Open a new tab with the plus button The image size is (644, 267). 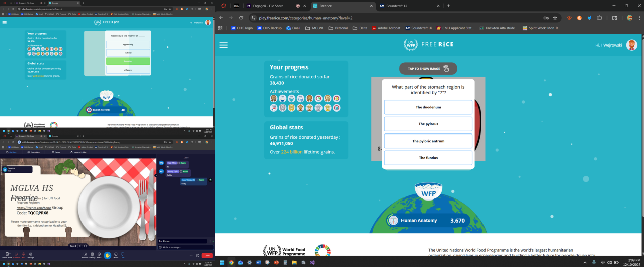click(448, 6)
